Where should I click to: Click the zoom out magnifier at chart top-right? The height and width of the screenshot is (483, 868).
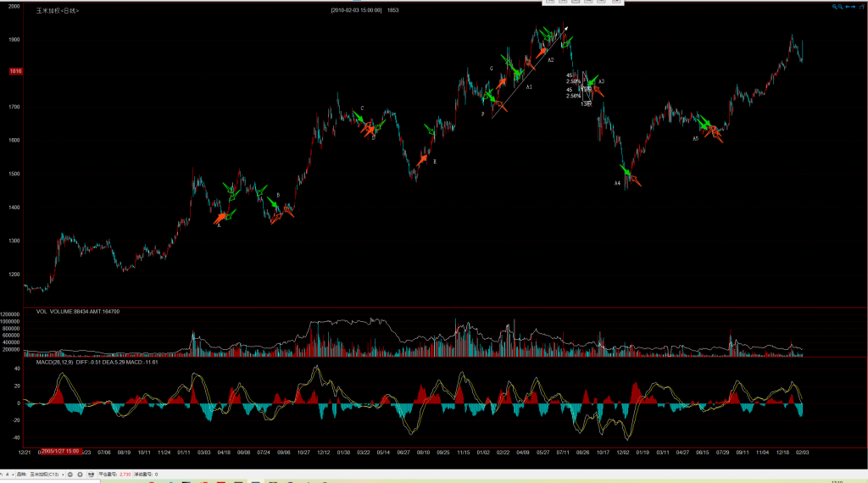click(x=840, y=6)
